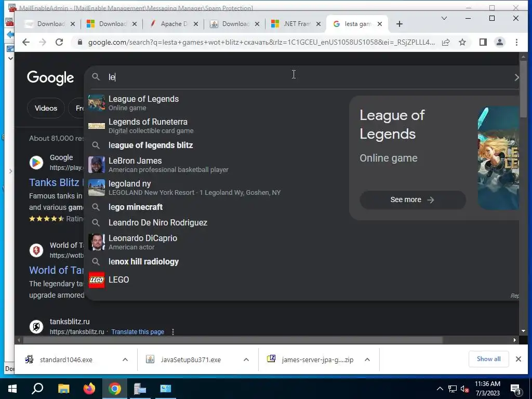Image resolution: width=532 pixels, height=399 pixels.
Task: Reload the current Google page
Action: tap(59, 42)
